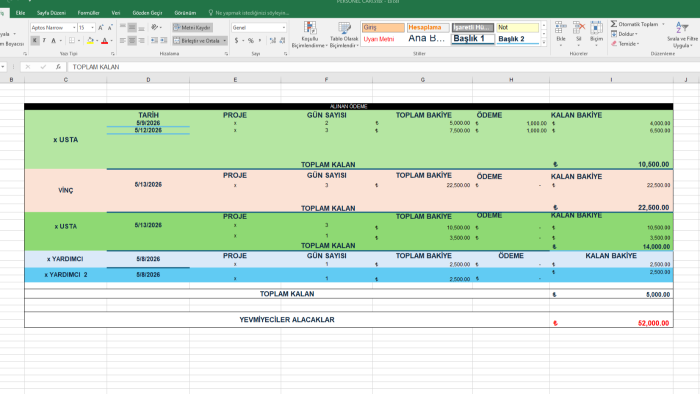Open the Ekle ribbon tab
Screen dimensions: 700x394
click(21, 13)
